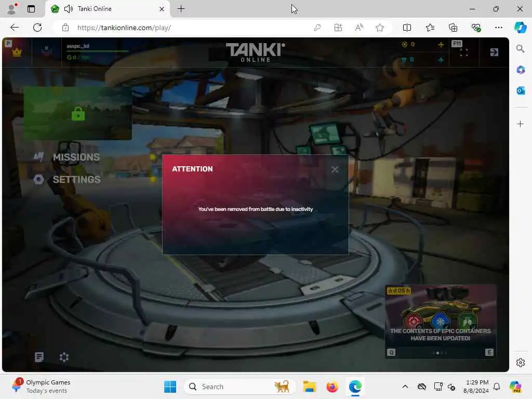Open Browser essentials heart icon
Viewport: 532px width, 399px height.
(x=476, y=28)
